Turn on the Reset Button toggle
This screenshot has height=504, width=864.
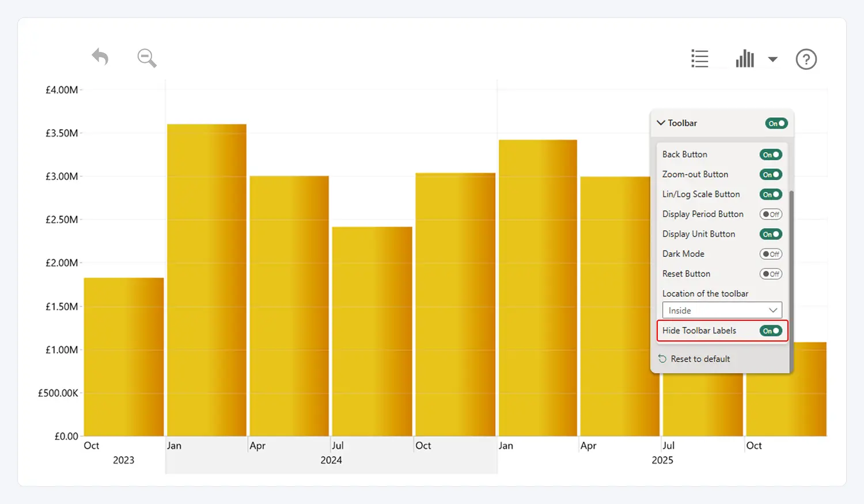pyautogui.click(x=771, y=274)
